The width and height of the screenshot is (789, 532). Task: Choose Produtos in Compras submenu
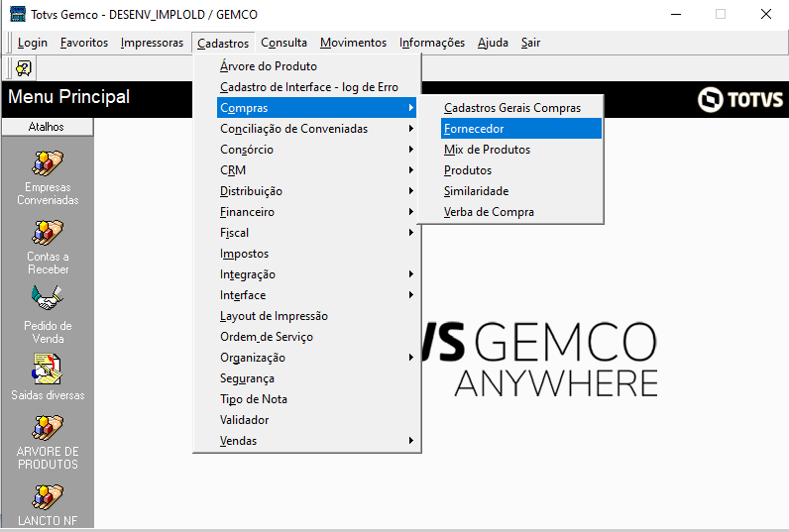coord(520,170)
